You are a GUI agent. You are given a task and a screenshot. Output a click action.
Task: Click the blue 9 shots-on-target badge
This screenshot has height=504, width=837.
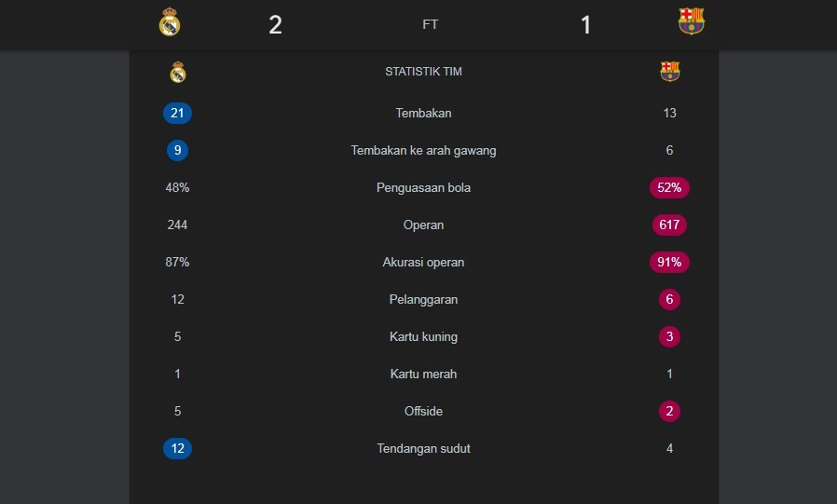point(177,151)
